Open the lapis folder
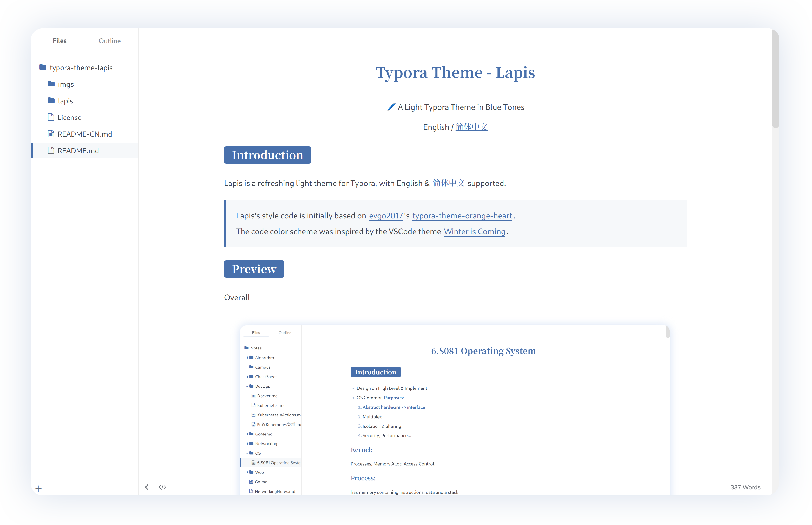 tap(65, 101)
